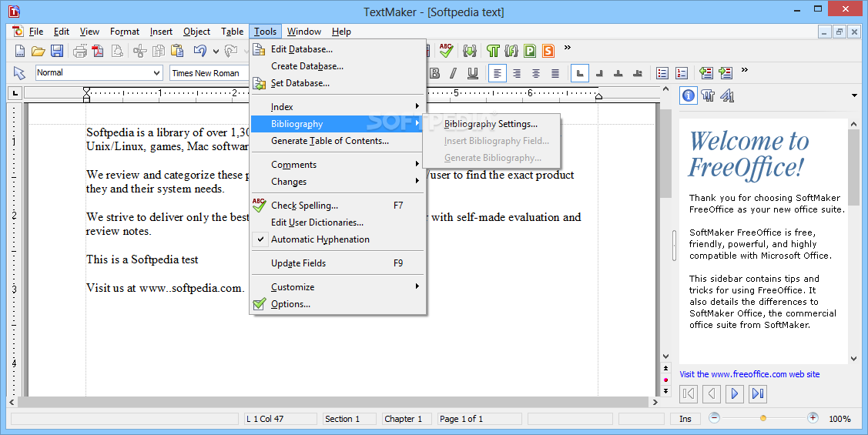The image size is (868, 435).
Task: Expand the Changes submenu
Action: click(338, 182)
